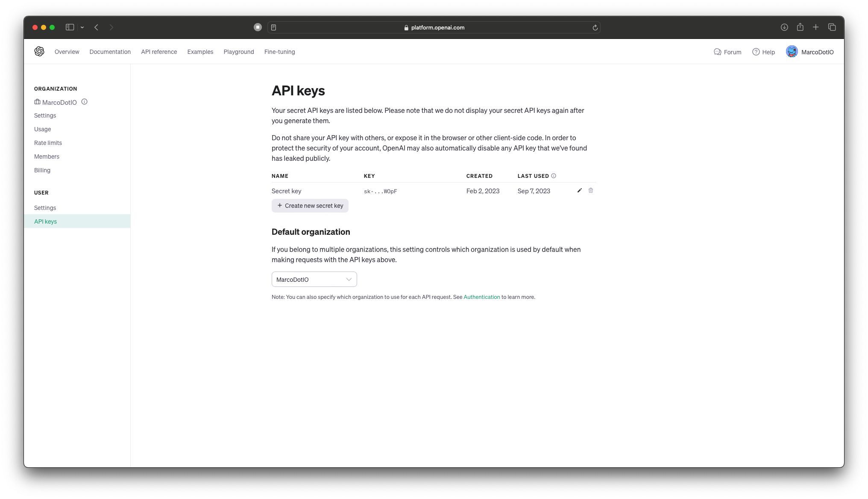The image size is (868, 499).
Task: Click the browser forward arrow
Action: pyautogui.click(x=111, y=27)
